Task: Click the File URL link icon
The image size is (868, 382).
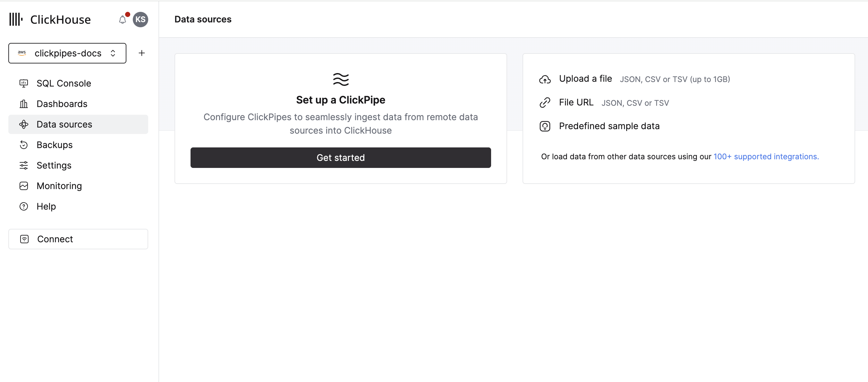Action: pyautogui.click(x=545, y=103)
